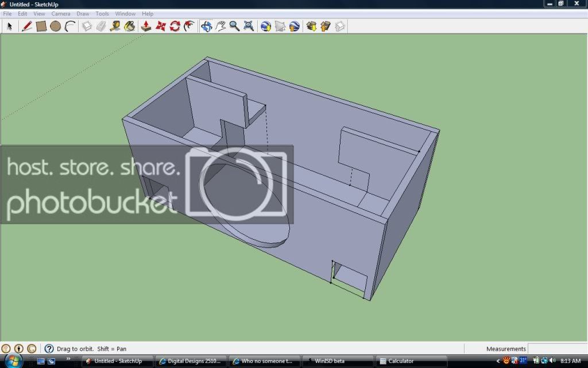
Task: Click the volume speaker tray icon
Action: click(552, 361)
